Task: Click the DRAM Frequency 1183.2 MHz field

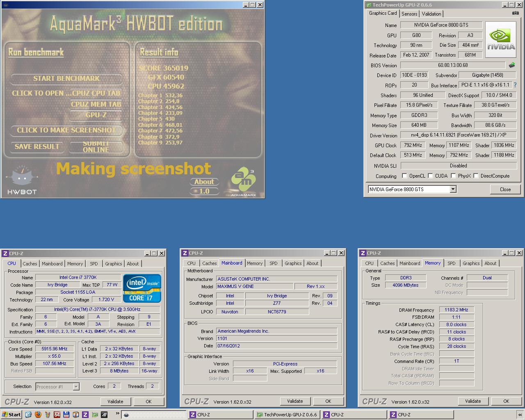Action: point(456,310)
